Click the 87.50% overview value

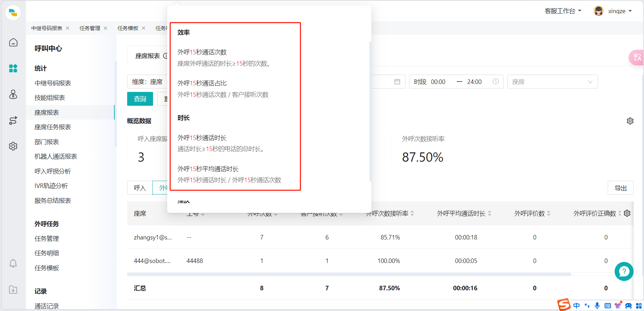click(x=423, y=157)
